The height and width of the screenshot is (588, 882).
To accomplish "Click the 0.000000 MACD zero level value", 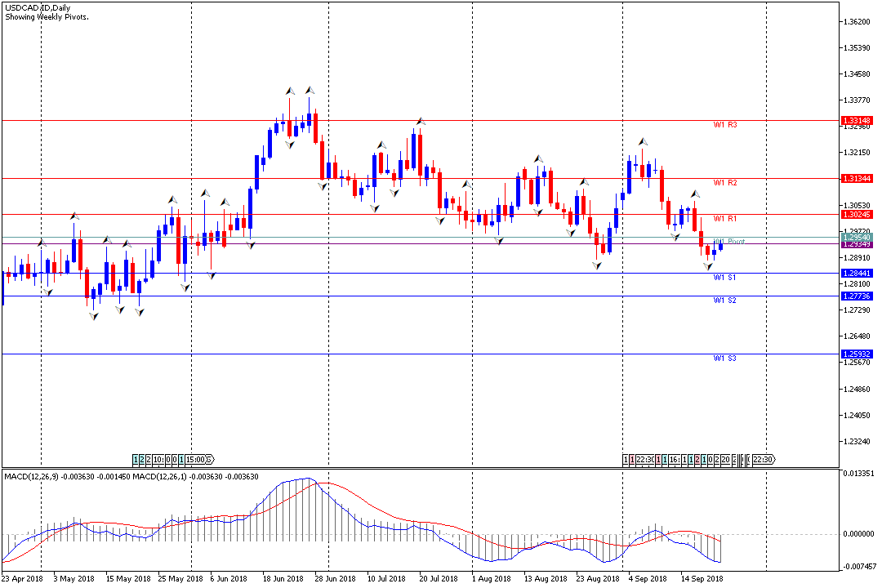I will [x=858, y=533].
